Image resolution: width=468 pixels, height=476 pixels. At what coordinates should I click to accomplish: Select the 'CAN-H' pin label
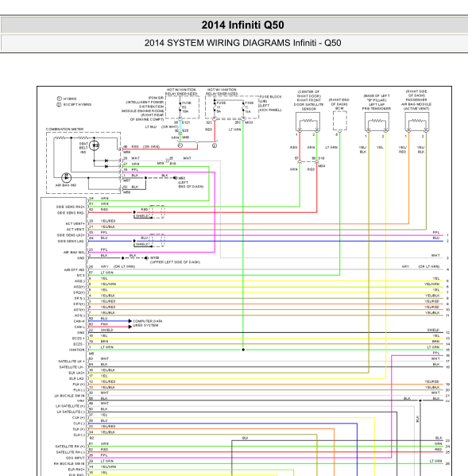point(79,321)
